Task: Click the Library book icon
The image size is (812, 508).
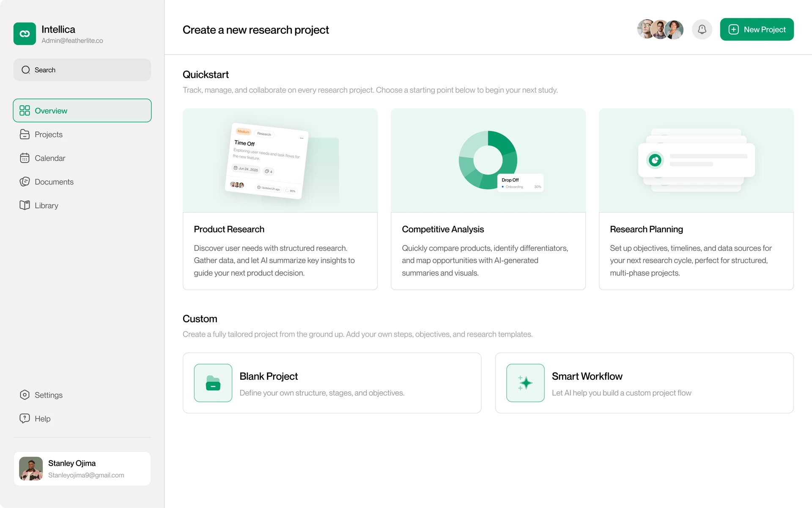Action: point(25,205)
